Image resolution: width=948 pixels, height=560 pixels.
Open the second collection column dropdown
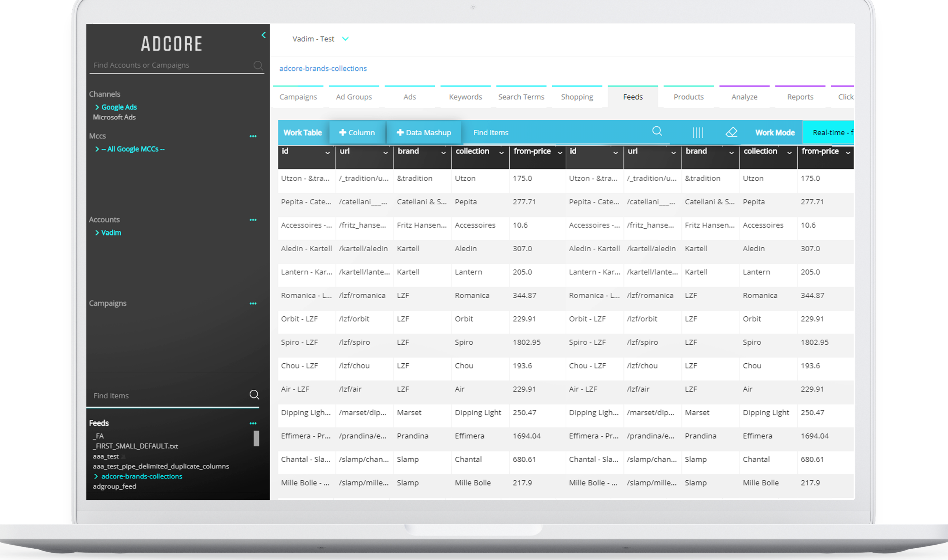coord(789,153)
